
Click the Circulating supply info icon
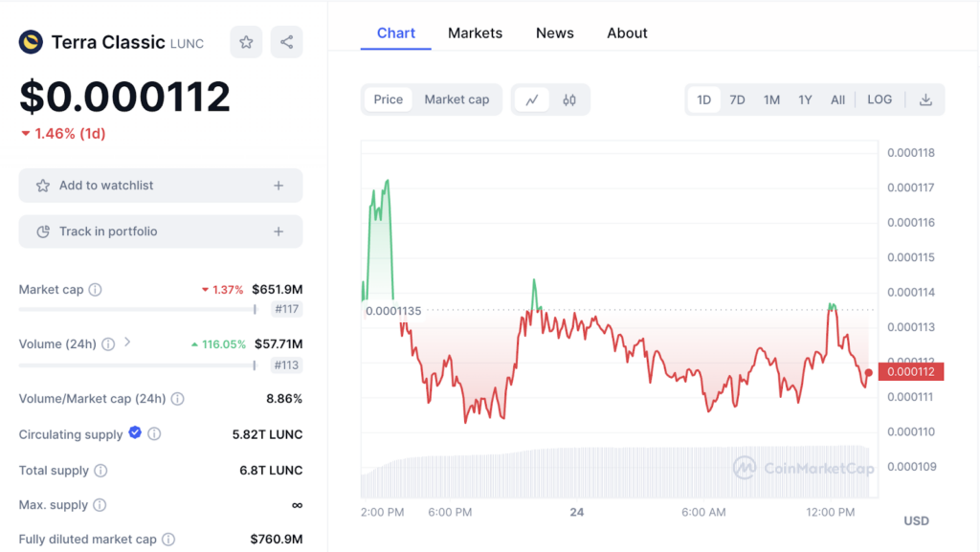154,434
